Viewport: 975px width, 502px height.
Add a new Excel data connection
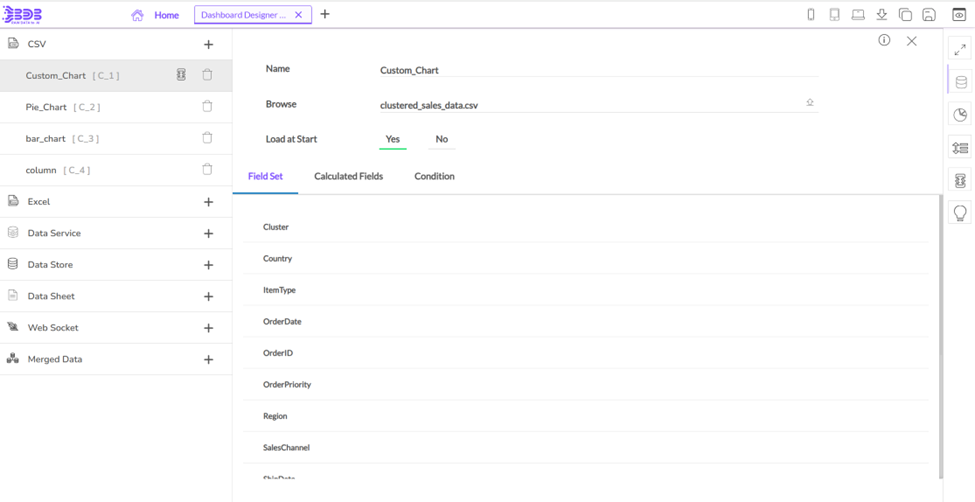tap(208, 202)
